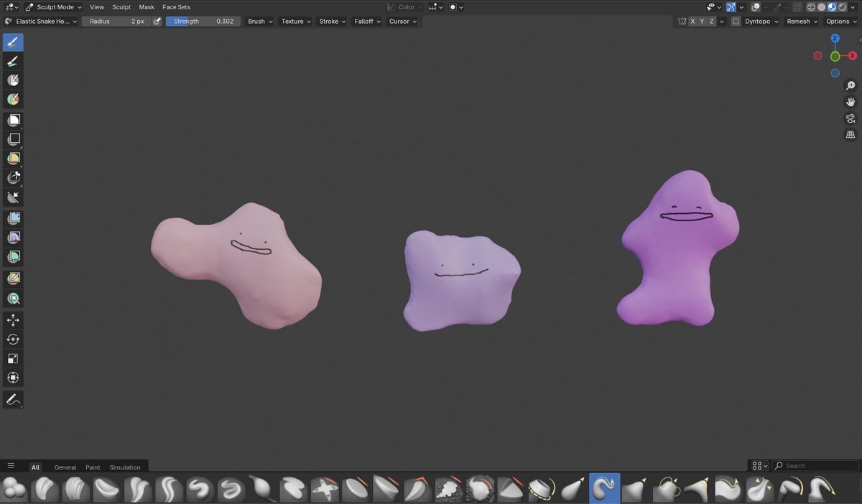The width and height of the screenshot is (862, 504).
Task: Select the Color Filter tool
Action: tap(13, 257)
